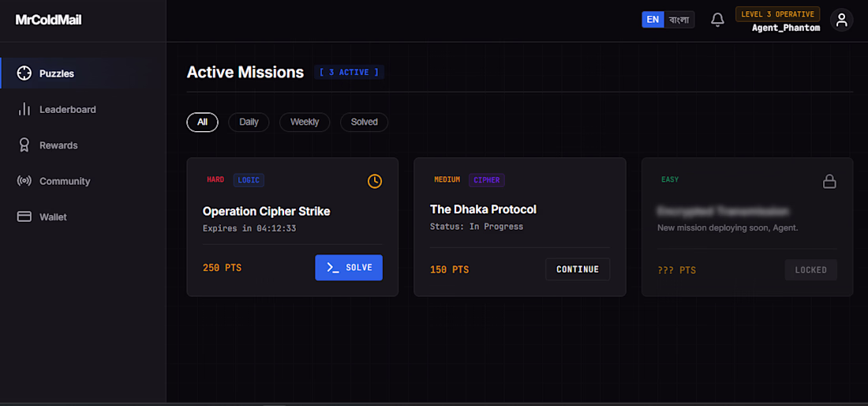Viewport: 868px width, 406px height.
Task: Click the Leaderboard bar chart icon
Action: pos(24,109)
